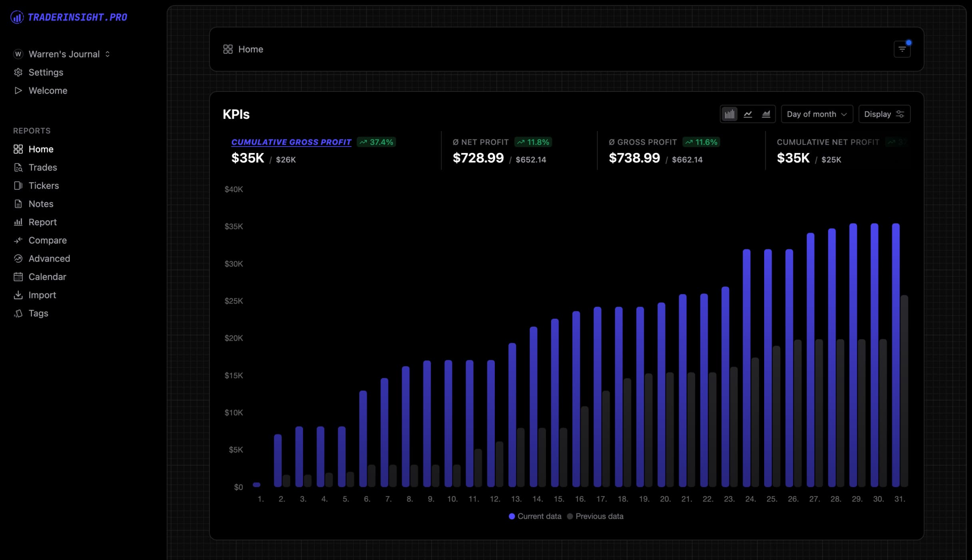
Task: Expand the Warren's Journal switcher
Action: (x=64, y=54)
